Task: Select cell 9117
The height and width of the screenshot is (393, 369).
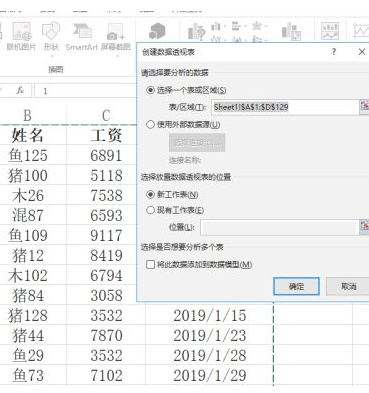Action: [x=106, y=235]
